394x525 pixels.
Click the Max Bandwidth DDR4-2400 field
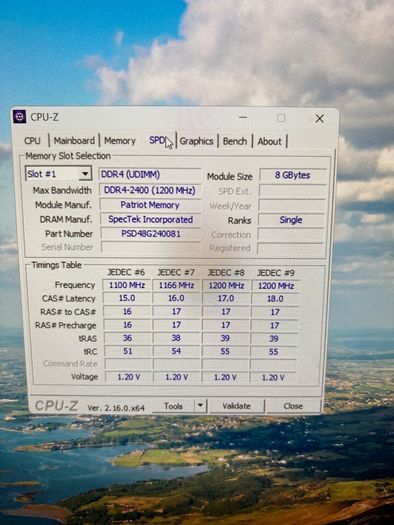pos(150,190)
